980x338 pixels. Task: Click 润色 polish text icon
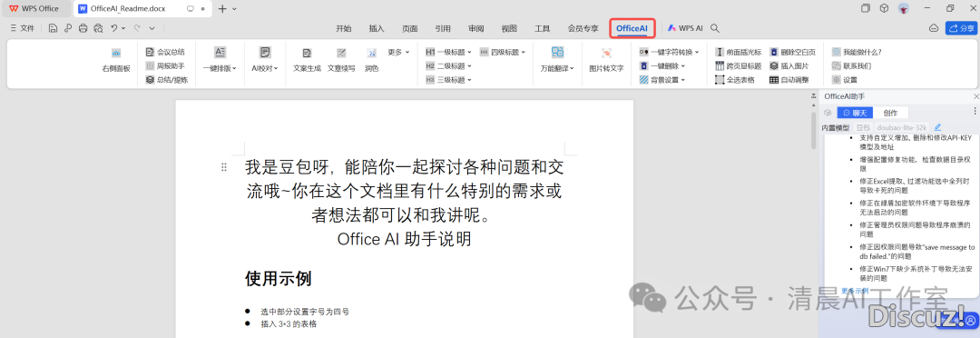tap(371, 54)
